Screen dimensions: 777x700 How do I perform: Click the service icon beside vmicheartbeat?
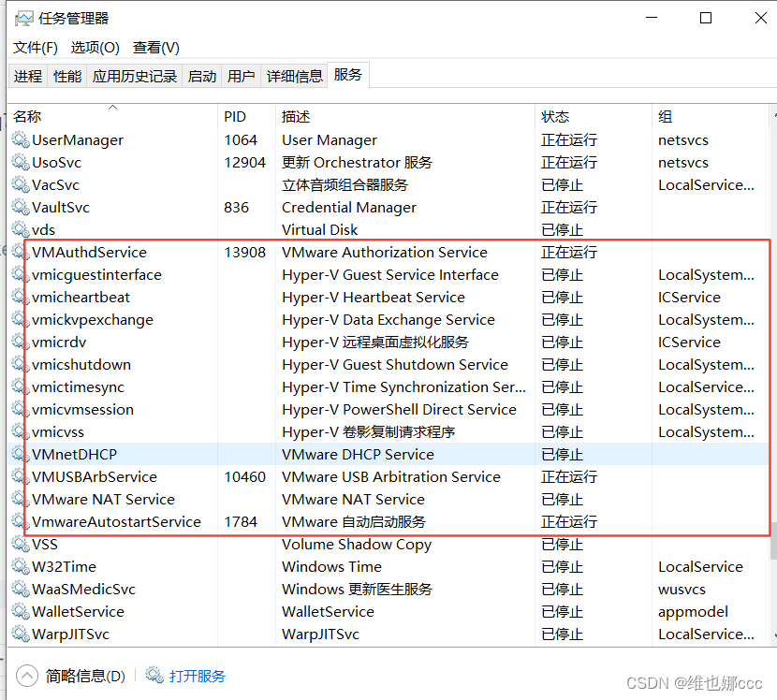pyautogui.click(x=21, y=297)
